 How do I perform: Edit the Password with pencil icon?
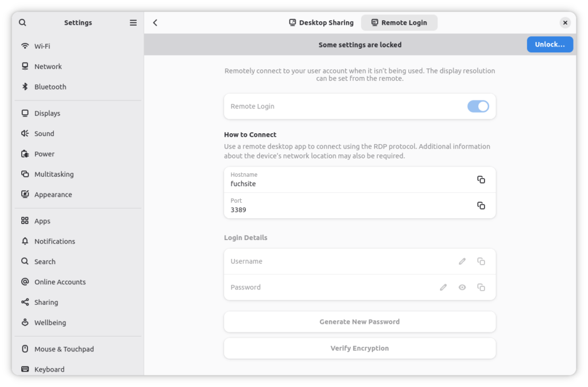click(x=443, y=287)
